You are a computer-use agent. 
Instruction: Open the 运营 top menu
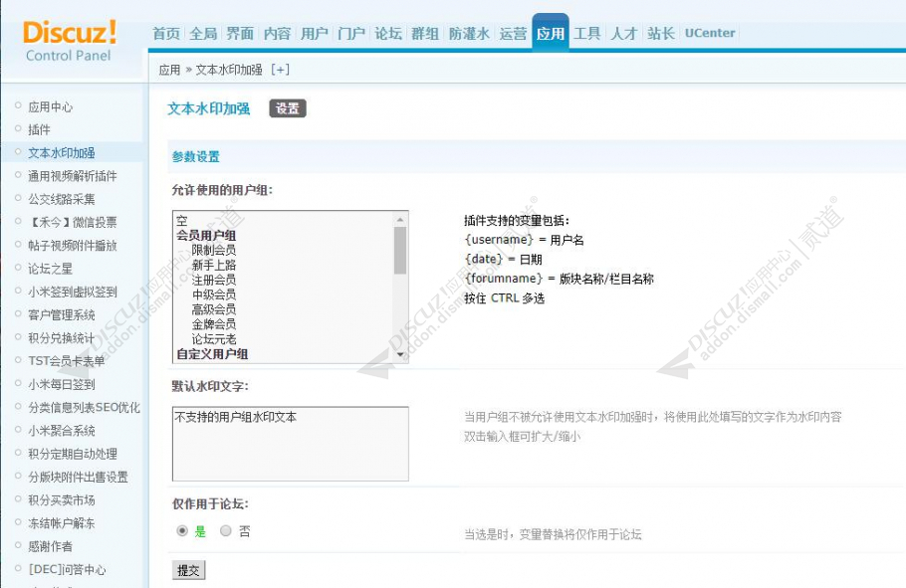[x=513, y=34]
